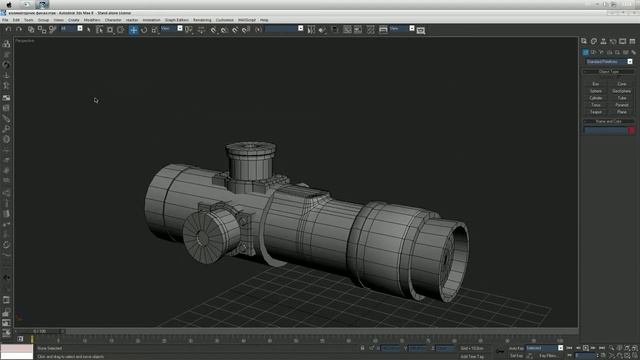Activate the Select and Scale tool
The height and width of the screenshot is (360, 640).
click(x=155, y=30)
